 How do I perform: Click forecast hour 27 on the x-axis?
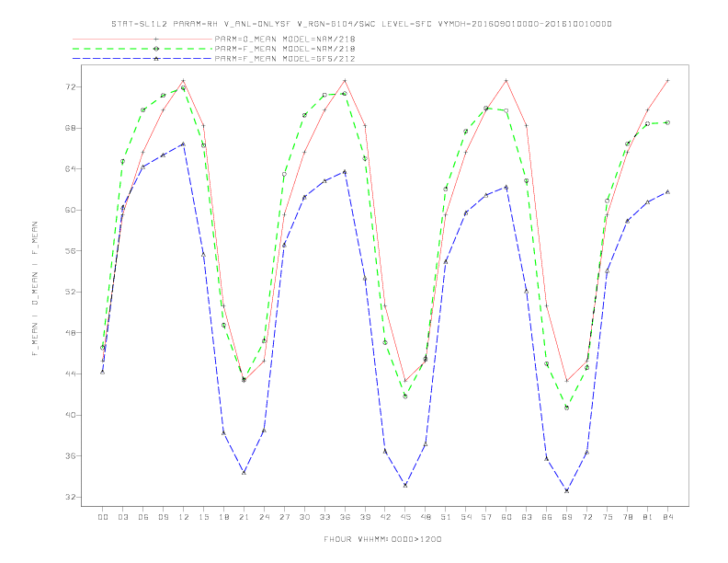click(285, 517)
